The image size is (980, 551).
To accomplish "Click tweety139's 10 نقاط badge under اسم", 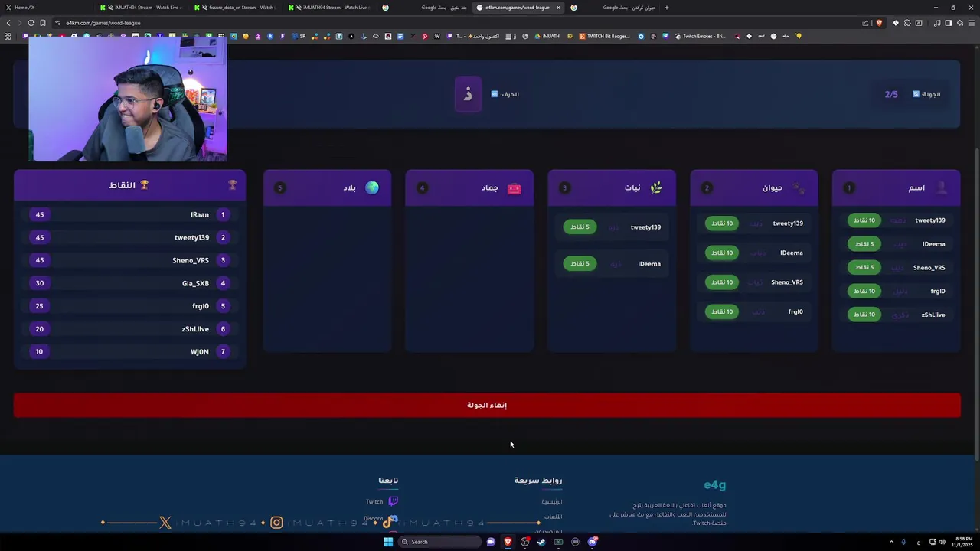I will click(x=864, y=220).
